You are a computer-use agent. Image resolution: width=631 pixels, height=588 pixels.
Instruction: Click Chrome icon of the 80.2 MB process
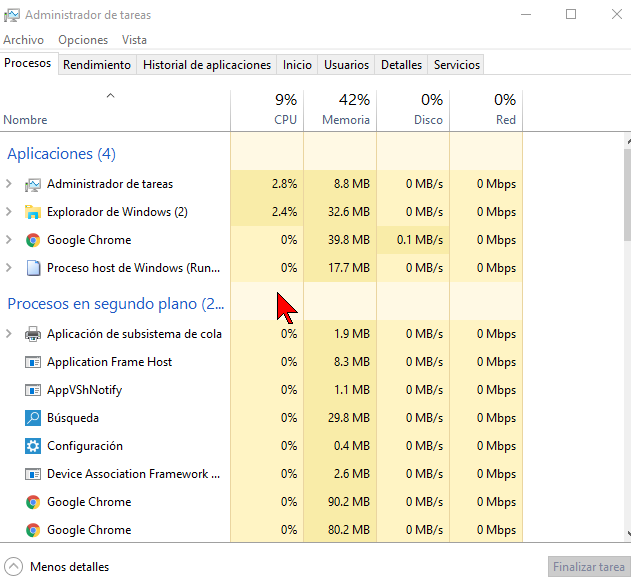pos(33,530)
